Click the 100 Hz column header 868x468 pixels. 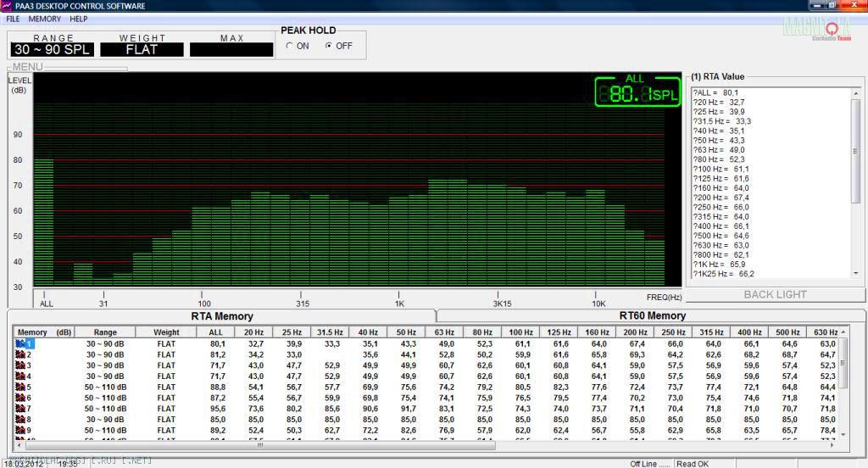coord(521,332)
